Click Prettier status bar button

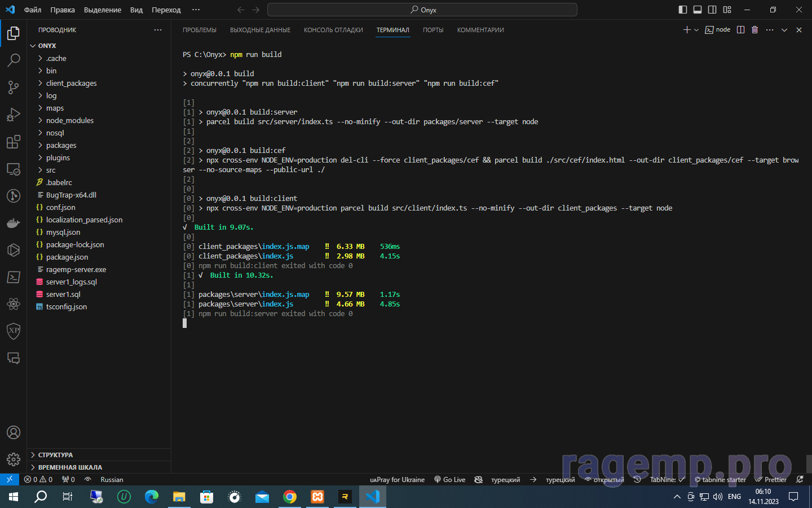click(x=771, y=480)
